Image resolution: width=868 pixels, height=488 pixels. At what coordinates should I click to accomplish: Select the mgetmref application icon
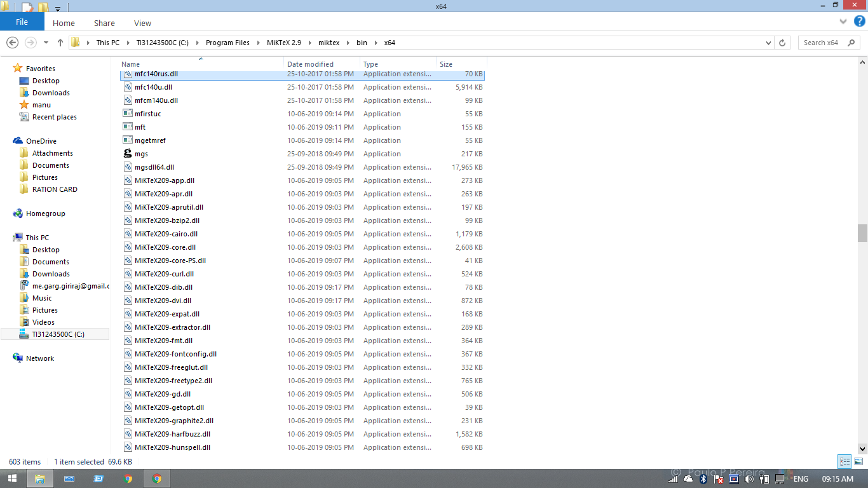pyautogui.click(x=128, y=140)
